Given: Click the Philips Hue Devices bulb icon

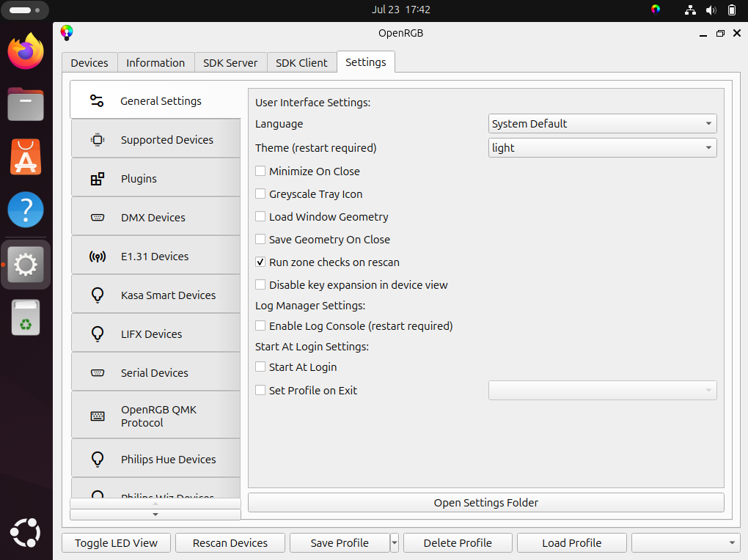Looking at the screenshot, I should (97, 460).
